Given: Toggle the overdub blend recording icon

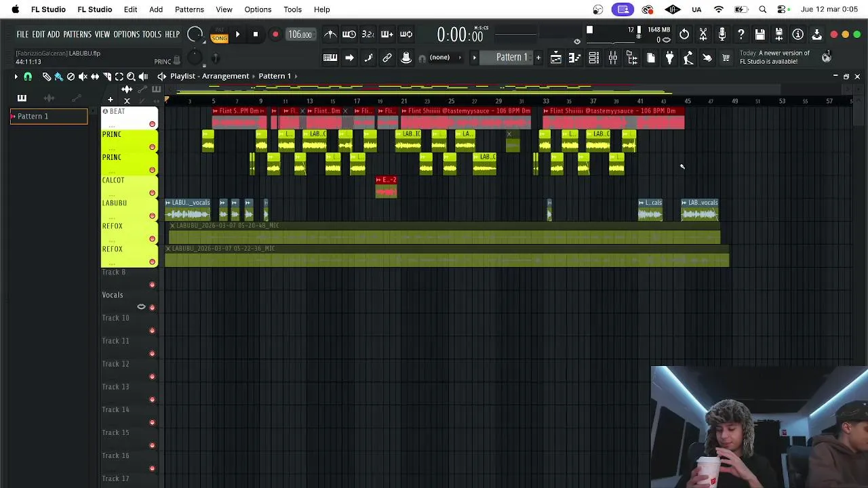Looking at the screenshot, I should [x=387, y=35].
